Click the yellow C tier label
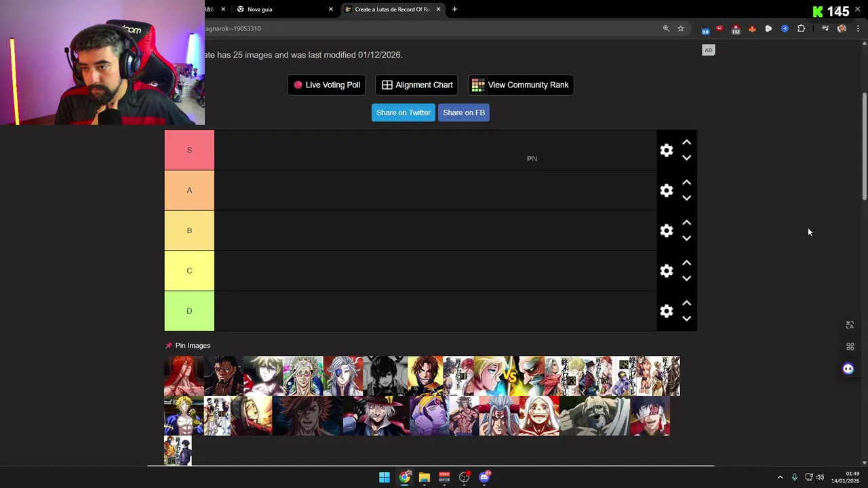The height and width of the screenshot is (488, 868). [189, 271]
